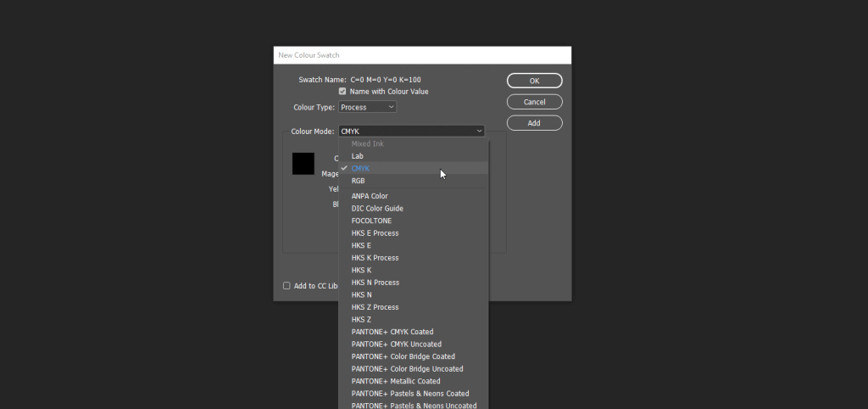
Task: Choose DIC Color Guide library
Action: (x=377, y=209)
